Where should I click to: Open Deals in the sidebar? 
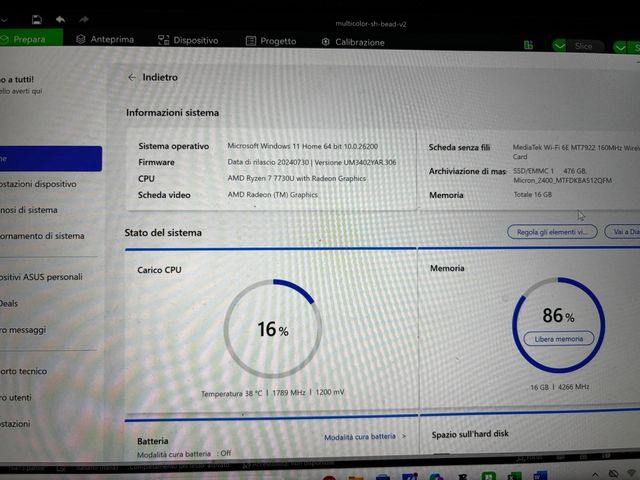pyautogui.click(x=9, y=303)
